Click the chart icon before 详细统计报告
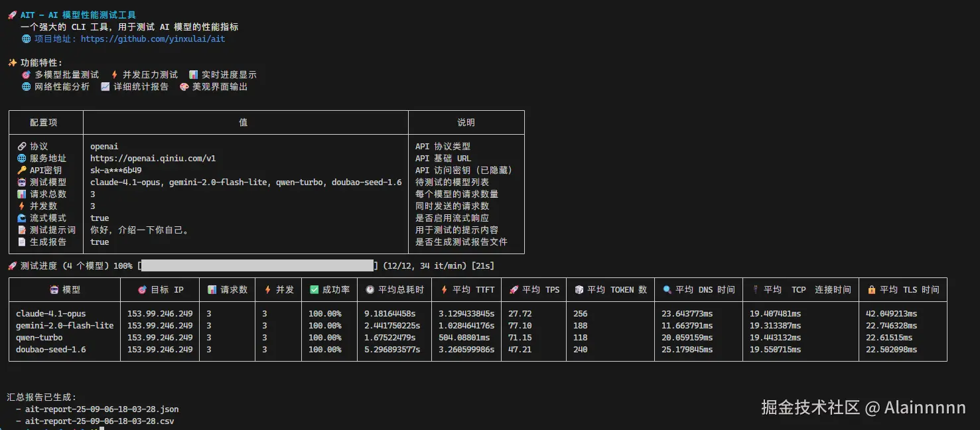This screenshot has width=980, height=430. (x=105, y=87)
